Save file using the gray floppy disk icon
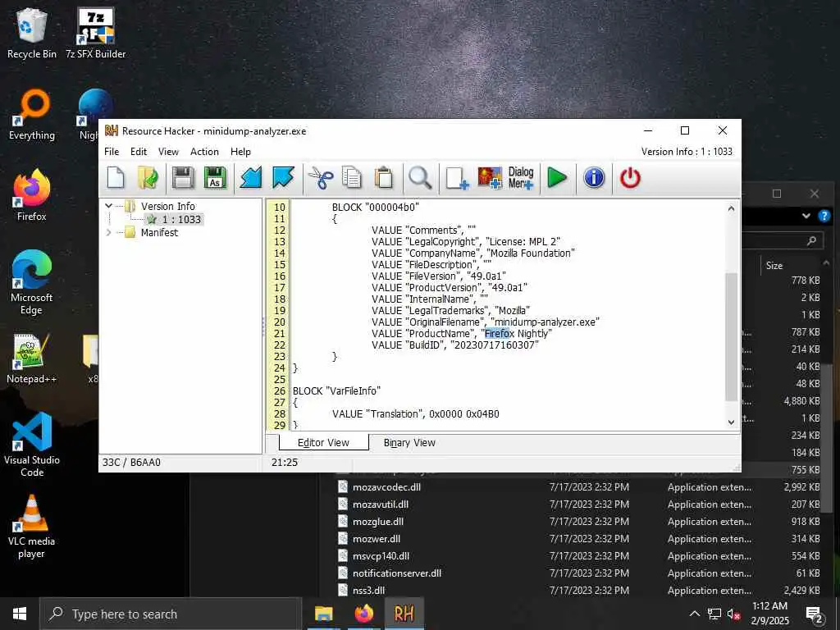Viewport: 840px width, 630px height. [x=183, y=178]
